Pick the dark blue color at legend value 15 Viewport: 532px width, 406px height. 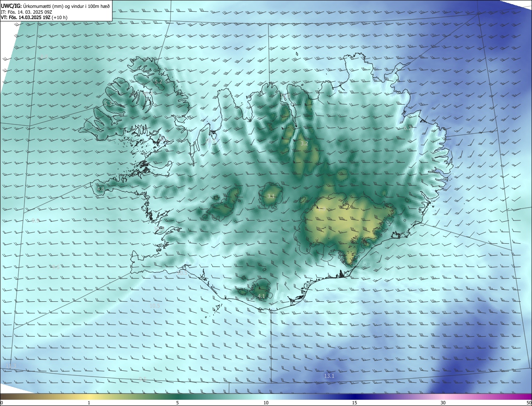(x=355, y=396)
